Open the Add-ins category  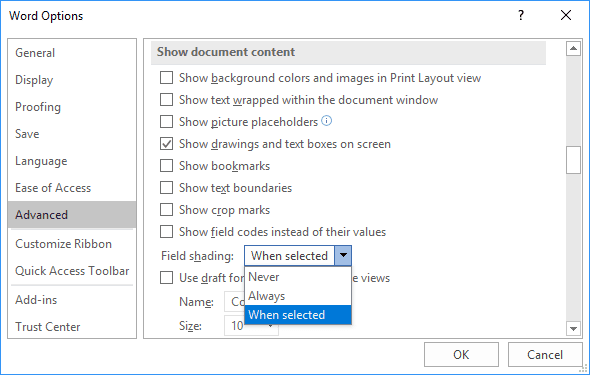[72, 300]
